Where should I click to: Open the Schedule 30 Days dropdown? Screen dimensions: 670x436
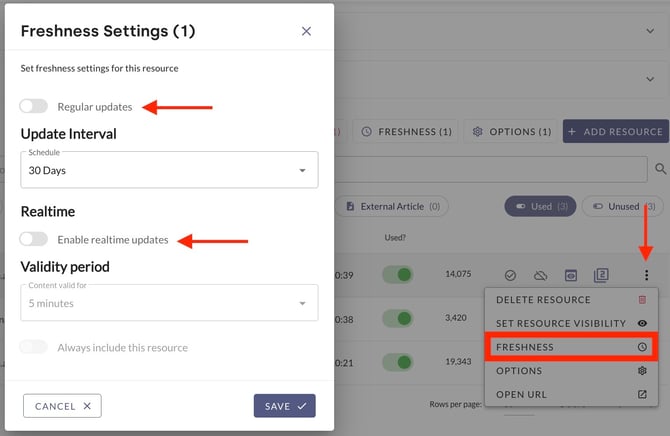click(x=169, y=170)
